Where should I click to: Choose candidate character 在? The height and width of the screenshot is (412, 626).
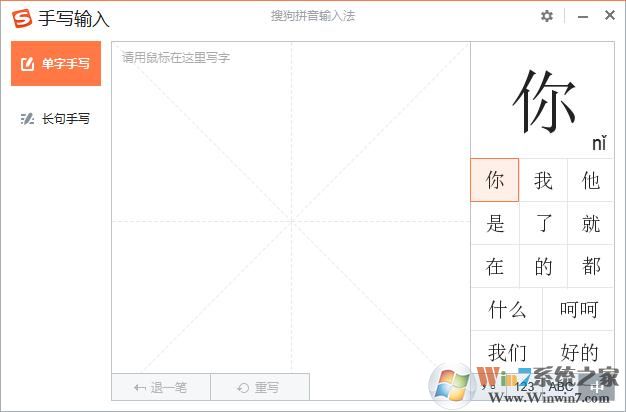tap(495, 266)
